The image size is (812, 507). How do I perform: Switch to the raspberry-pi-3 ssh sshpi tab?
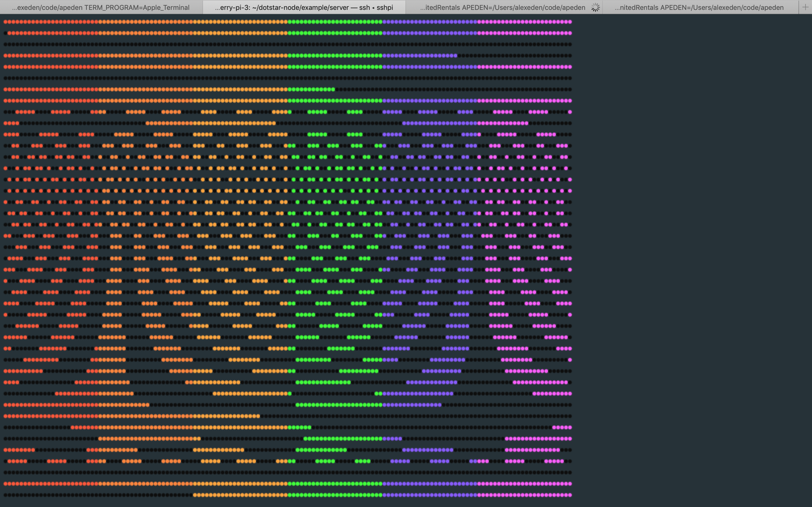pos(304,7)
